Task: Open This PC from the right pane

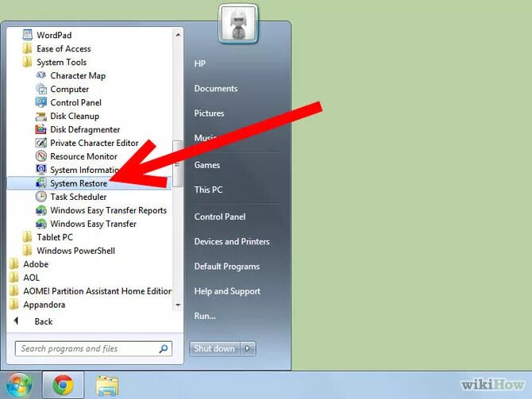Action: point(208,190)
